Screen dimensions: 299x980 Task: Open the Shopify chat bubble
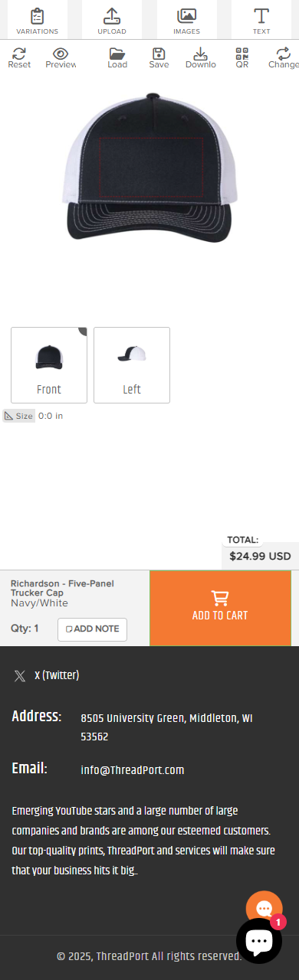259,941
